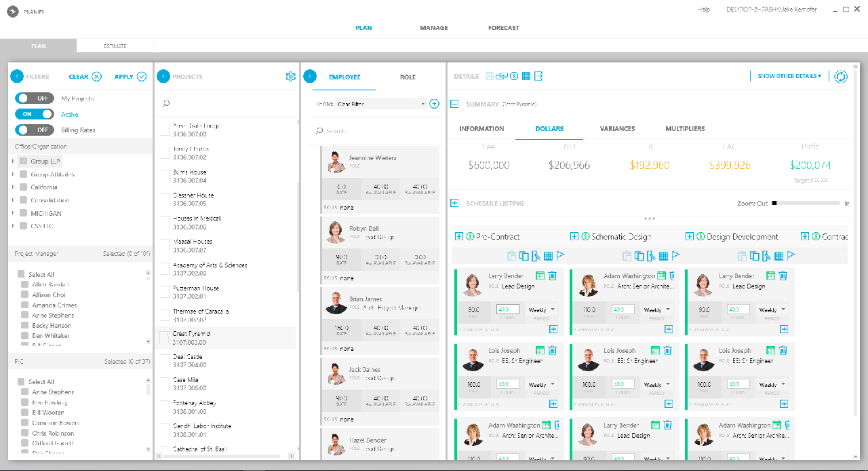
Task: Click the export arrow icon in Details toolbar
Action: click(538, 76)
